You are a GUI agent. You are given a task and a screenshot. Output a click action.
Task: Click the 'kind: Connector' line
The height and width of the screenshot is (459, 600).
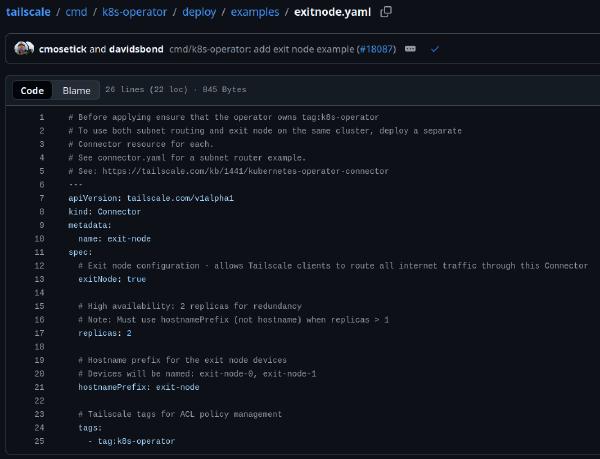pos(104,212)
